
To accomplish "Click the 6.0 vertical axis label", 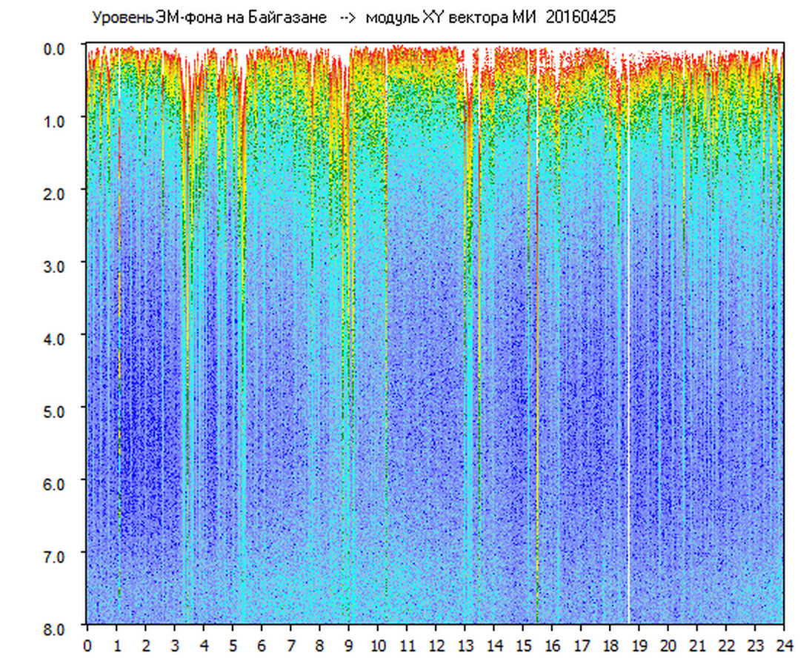I will [x=57, y=483].
